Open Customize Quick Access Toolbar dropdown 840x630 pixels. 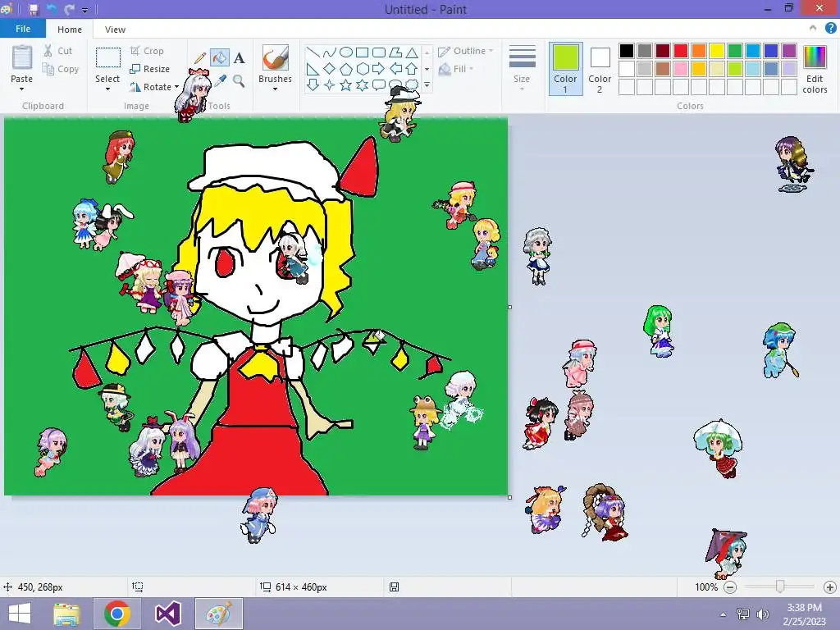click(x=84, y=10)
